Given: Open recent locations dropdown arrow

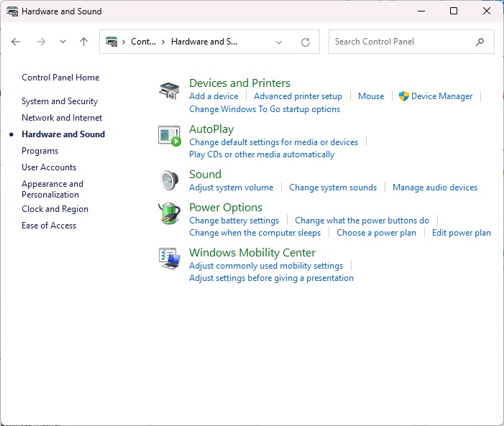Looking at the screenshot, I should click(63, 42).
